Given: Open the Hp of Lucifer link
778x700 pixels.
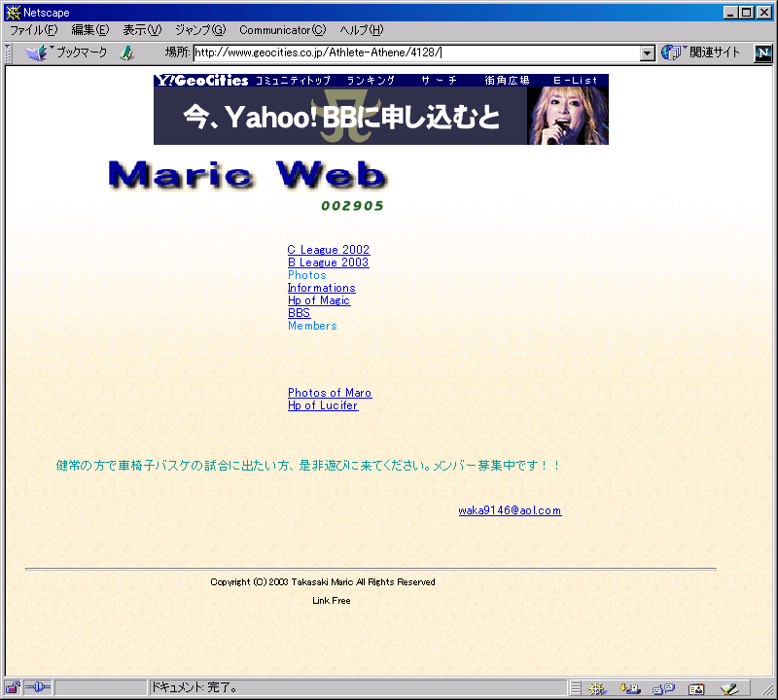Looking at the screenshot, I should point(323,405).
